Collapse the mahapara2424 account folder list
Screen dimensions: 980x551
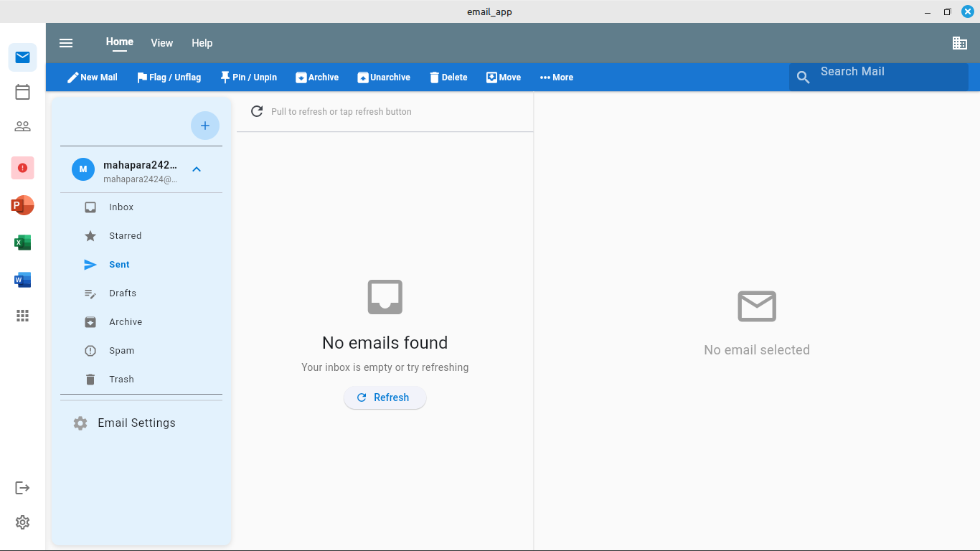[197, 169]
